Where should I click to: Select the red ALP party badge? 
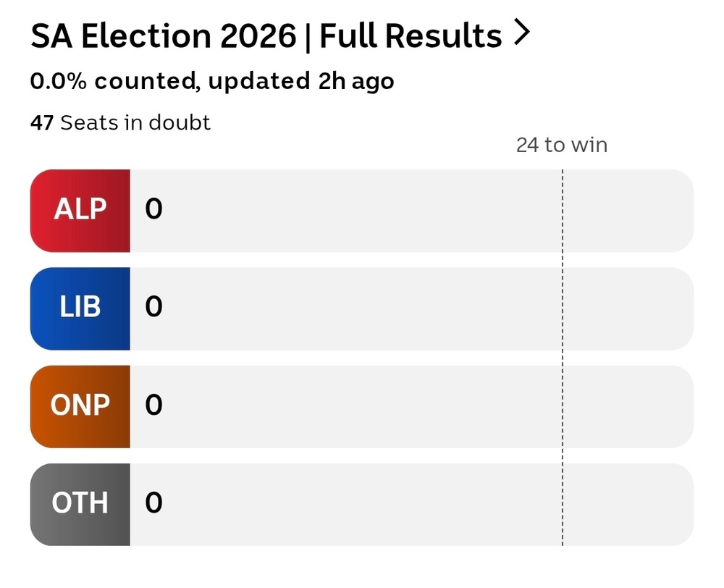click(80, 210)
